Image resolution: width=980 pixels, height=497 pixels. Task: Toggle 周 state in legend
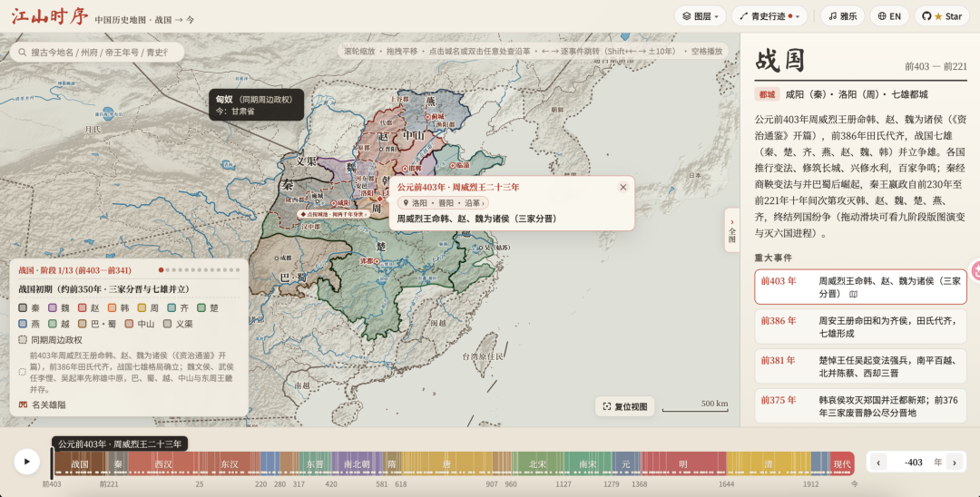coord(148,307)
